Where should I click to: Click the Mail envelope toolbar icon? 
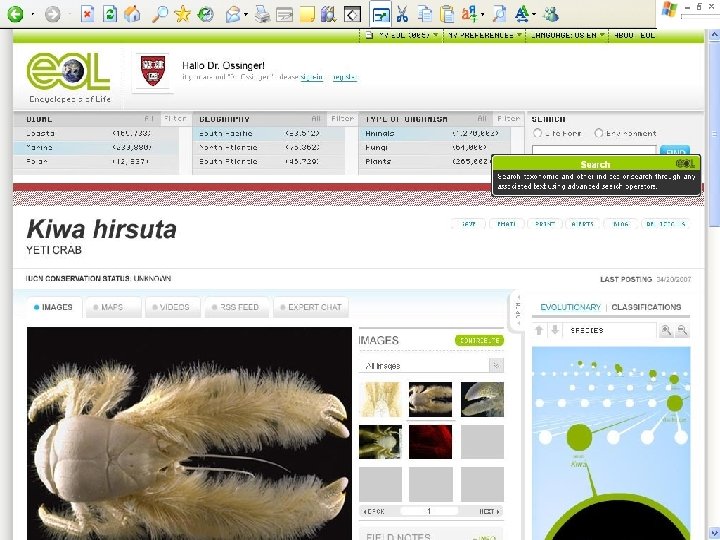[x=233, y=15]
